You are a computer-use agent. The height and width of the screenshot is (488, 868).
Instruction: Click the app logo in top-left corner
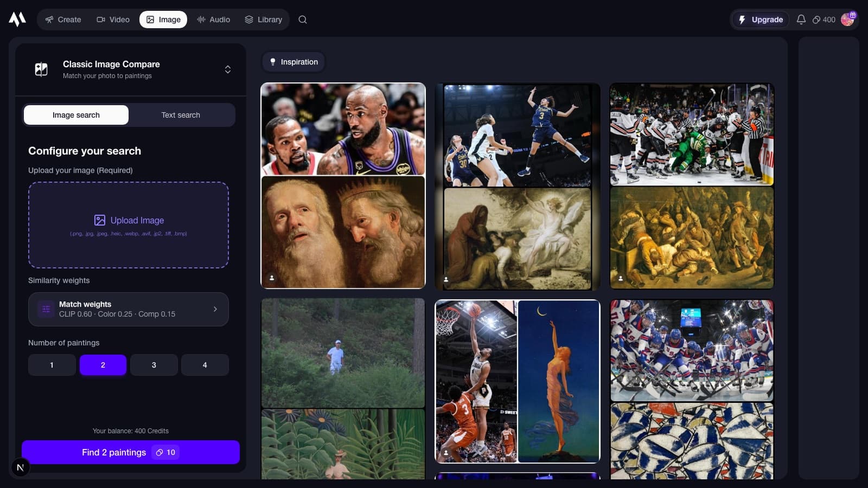(17, 19)
